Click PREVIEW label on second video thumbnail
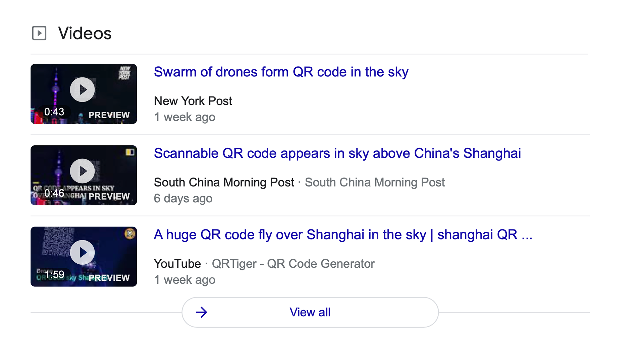Screen dimensions: 644x338 click(109, 196)
